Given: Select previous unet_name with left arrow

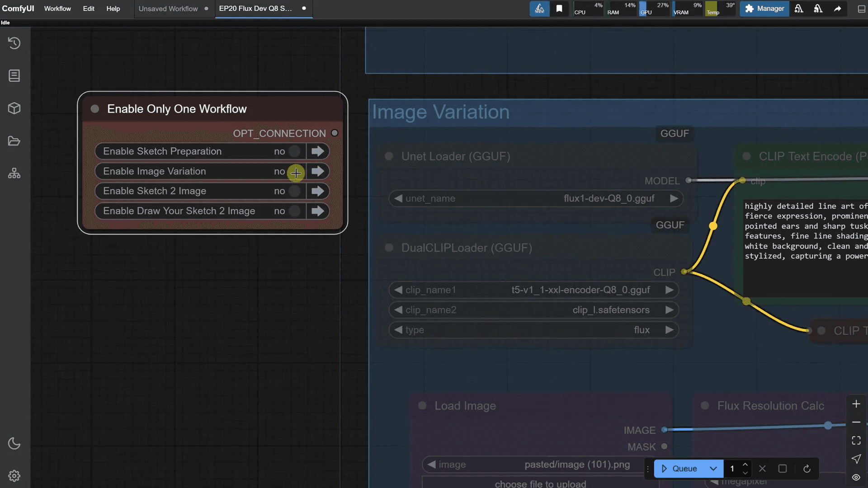Looking at the screenshot, I should pyautogui.click(x=398, y=198).
